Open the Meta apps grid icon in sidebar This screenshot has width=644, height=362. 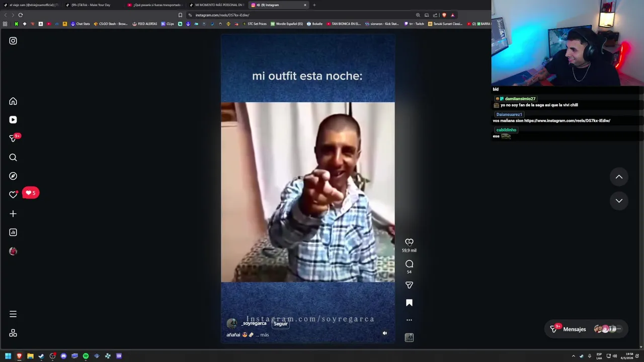[x=13, y=333]
